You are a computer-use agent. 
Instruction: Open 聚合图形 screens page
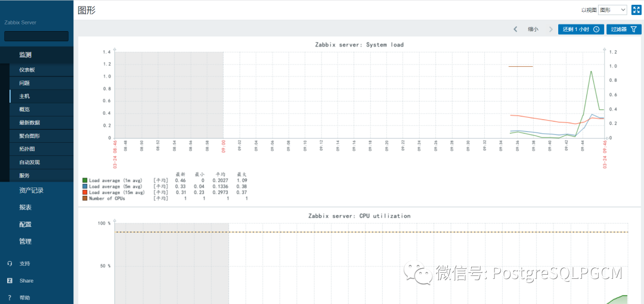[x=41, y=136]
